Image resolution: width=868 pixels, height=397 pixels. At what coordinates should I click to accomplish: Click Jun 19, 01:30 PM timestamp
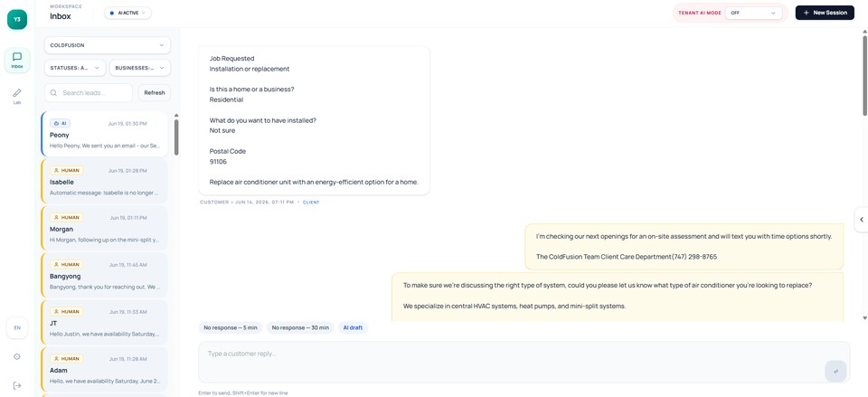127,124
